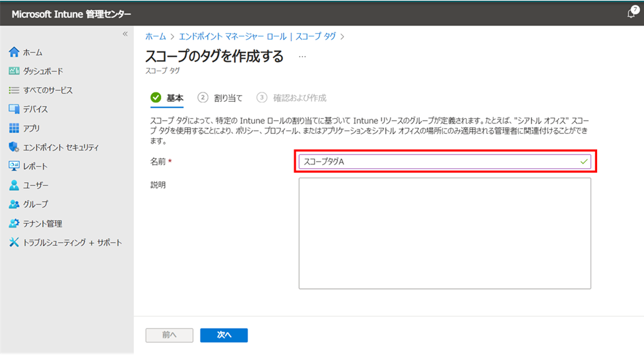Viewport: 644px width, 355px height.
Task: Click the 名前 input field
Action: click(x=445, y=162)
